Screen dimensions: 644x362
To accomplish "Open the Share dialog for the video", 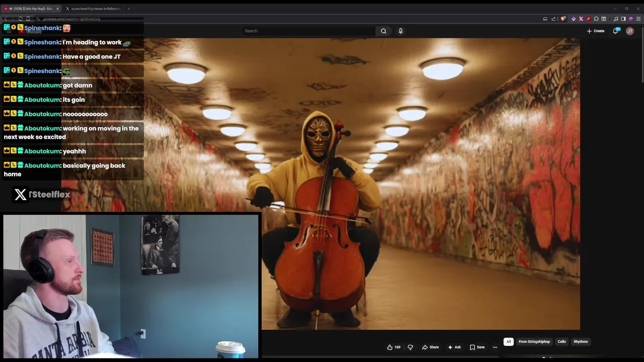I will [x=431, y=347].
